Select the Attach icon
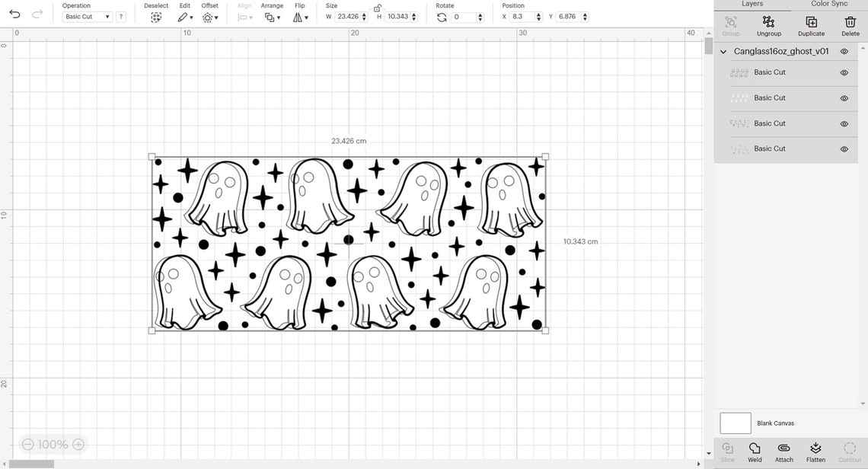Viewport: 868px width, 469px height. [x=783, y=449]
